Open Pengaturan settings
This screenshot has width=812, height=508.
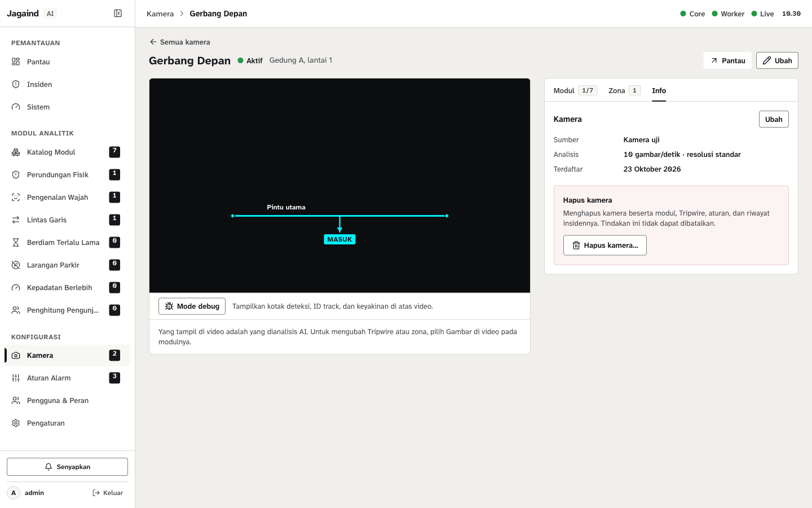coord(67,423)
